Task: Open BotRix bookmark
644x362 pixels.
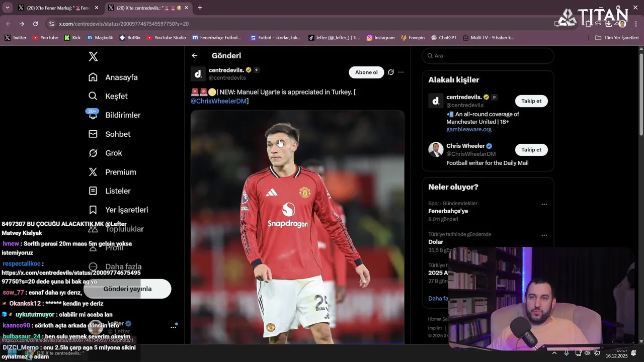Action: coord(130,38)
